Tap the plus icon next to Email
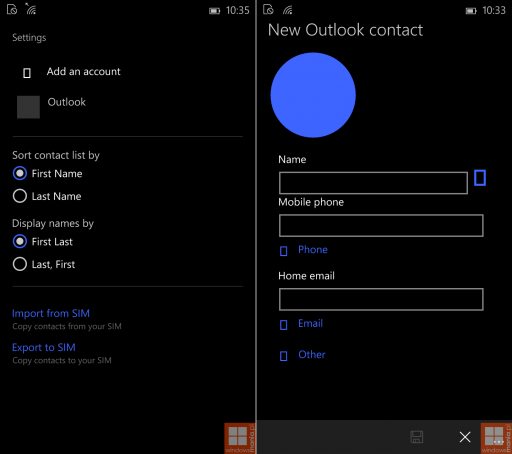 (x=284, y=325)
